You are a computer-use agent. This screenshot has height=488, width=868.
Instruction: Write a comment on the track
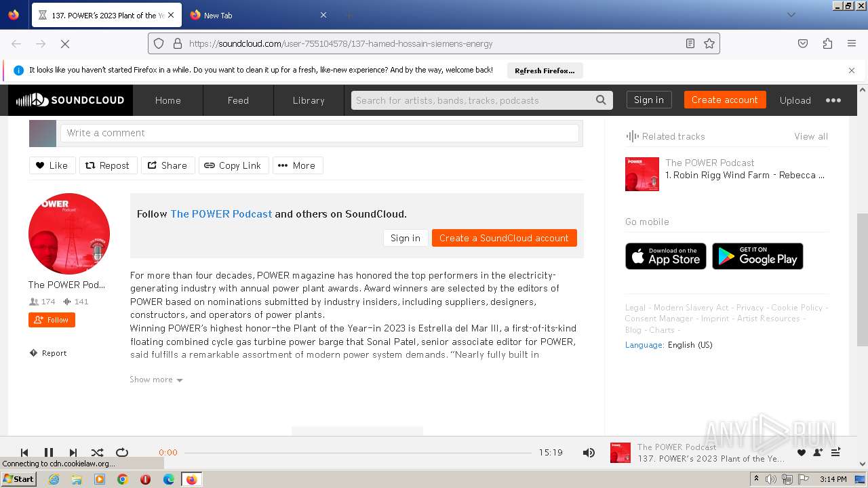(319, 133)
